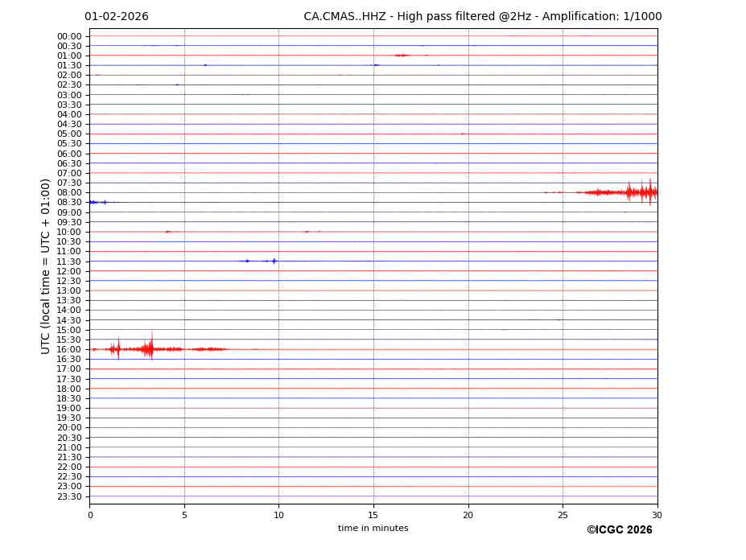Image resolution: width=746 pixels, height=560 pixels.
Task: Click the tallest red spike on 16:00 trace
Action: (150, 348)
